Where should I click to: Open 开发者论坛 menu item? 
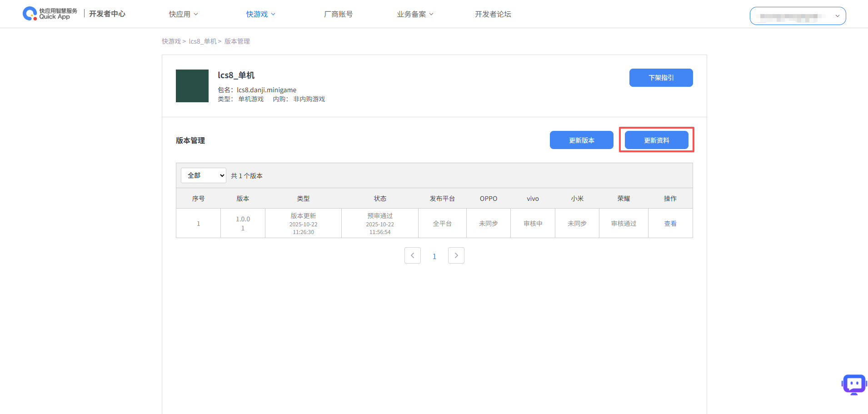pyautogui.click(x=493, y=14)
